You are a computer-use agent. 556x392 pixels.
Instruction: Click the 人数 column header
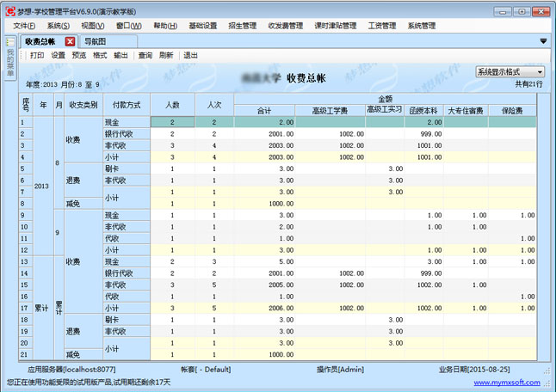(172, 105)
